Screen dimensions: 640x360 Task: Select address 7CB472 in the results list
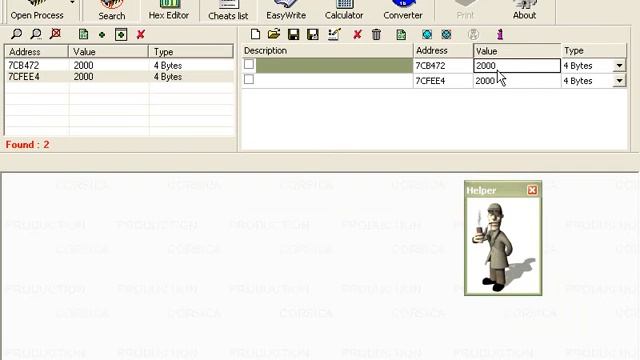click(24, 65)
